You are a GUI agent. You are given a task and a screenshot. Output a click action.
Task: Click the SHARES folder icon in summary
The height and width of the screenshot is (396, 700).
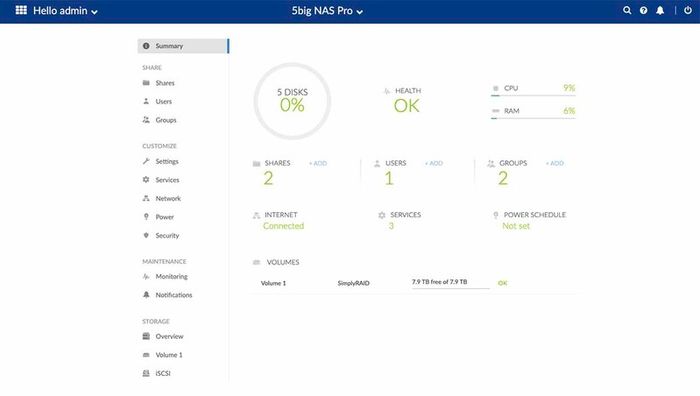point(256,164)
